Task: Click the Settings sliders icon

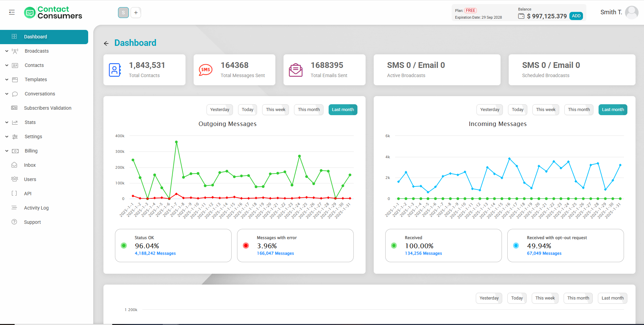Action: [x=15, y=137]
